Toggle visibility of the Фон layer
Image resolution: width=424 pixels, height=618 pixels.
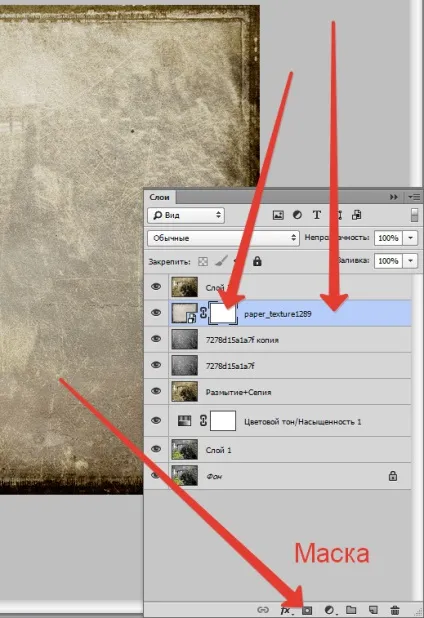[x=156, y=475]
